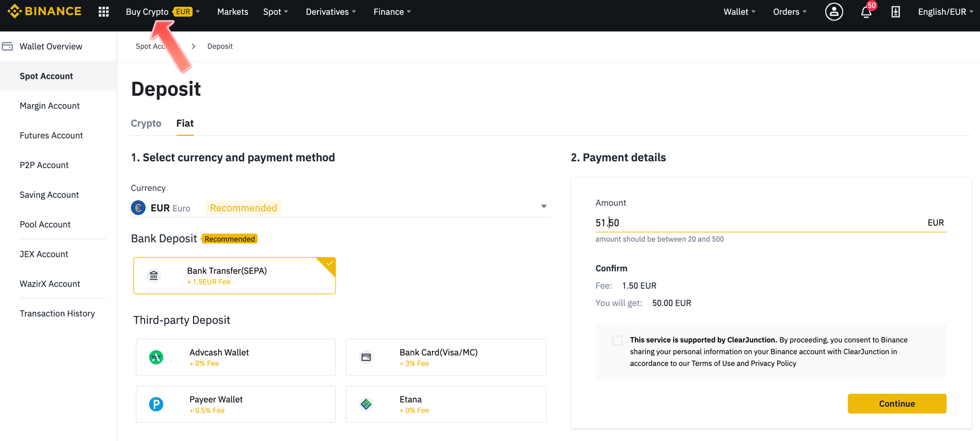Select WazirX Account in the sidebar
The width and height of the screenshot is (980, 441).
click(x=49, y=284)
